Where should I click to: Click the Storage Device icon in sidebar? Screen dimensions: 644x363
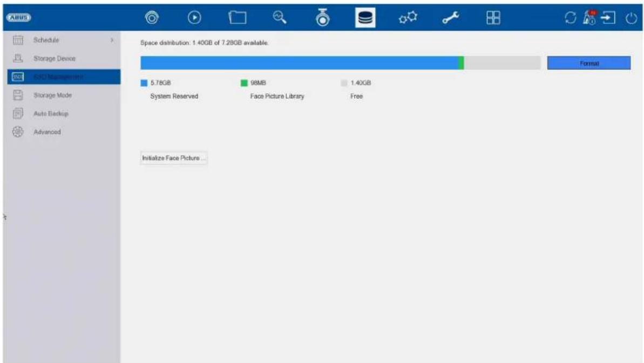(x=18, y=58)
